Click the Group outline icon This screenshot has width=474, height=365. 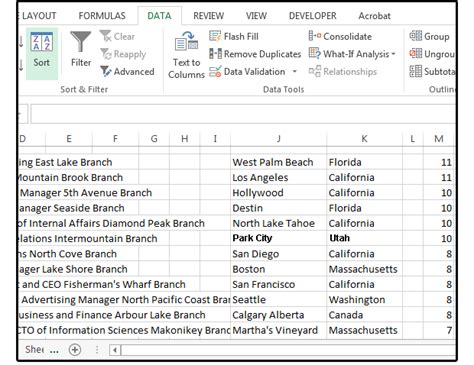tap(415, 36)
